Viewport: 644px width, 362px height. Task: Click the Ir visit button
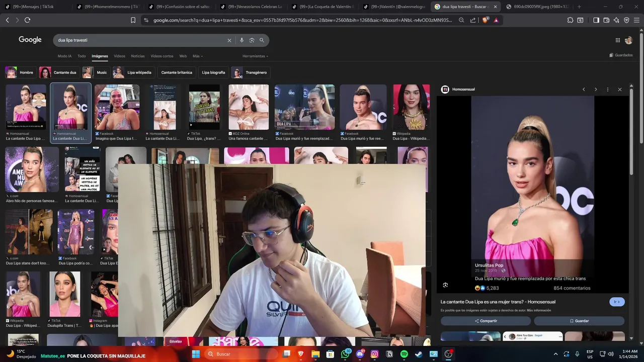617,302
